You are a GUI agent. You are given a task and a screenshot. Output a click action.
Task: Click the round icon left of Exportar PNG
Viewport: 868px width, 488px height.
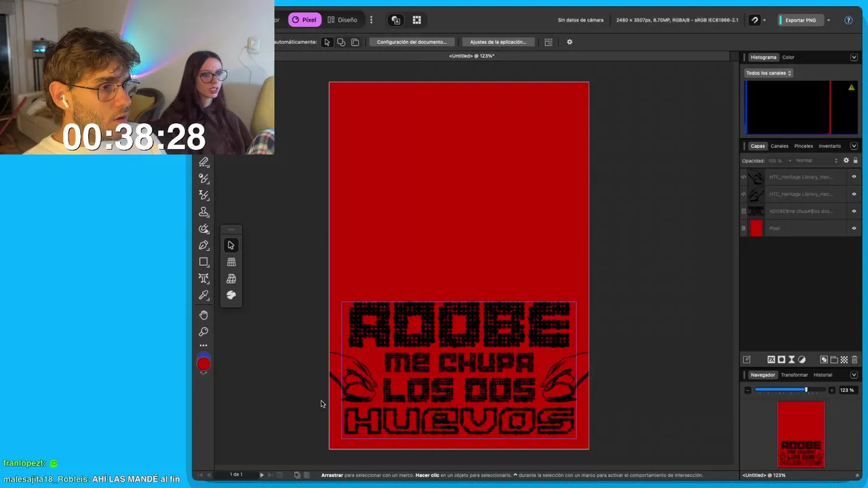[754, 20]
